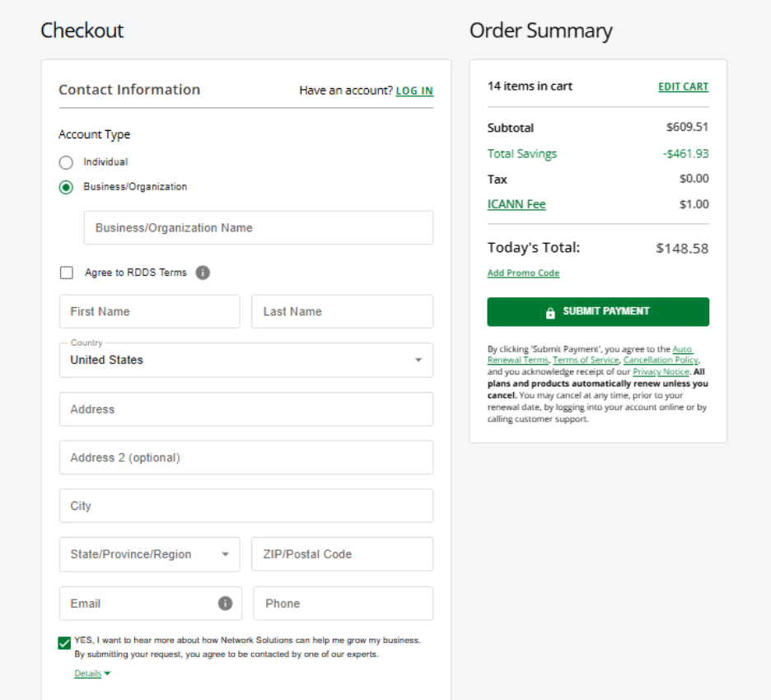Click the ZIP/Postal Code field
771x700 pixels.
(x=342, y=554)
